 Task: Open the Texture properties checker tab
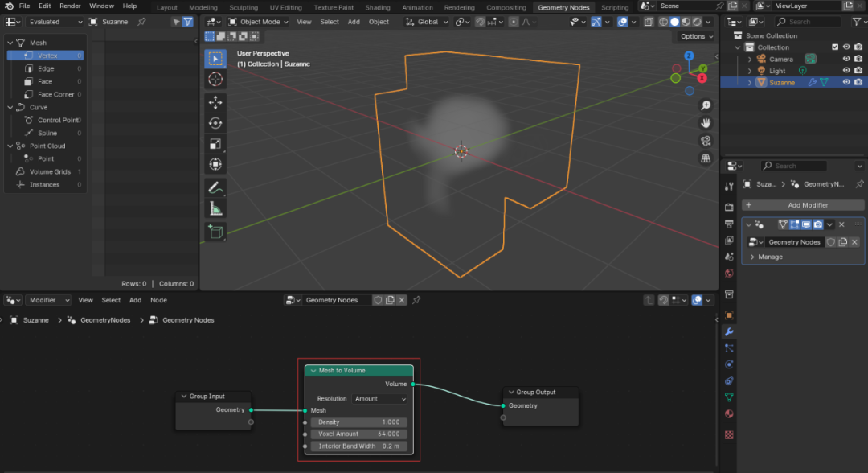(x=729, y=434)
